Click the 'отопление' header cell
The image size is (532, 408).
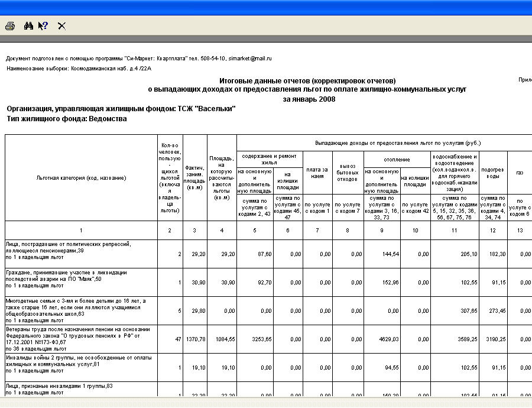[397, 159]
